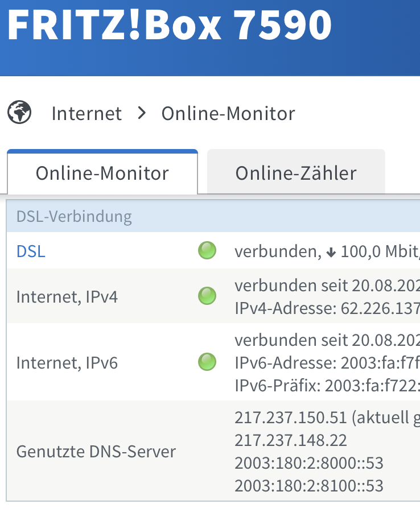The image size is (420, 529).
Task: Open the Internet breadcrumb link
Action: click(87, 113)
